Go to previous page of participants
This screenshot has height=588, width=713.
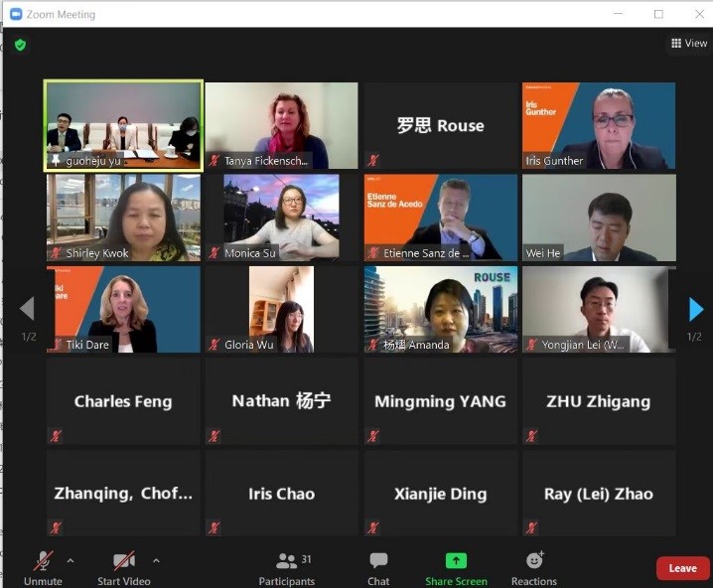tap(27, 308)
